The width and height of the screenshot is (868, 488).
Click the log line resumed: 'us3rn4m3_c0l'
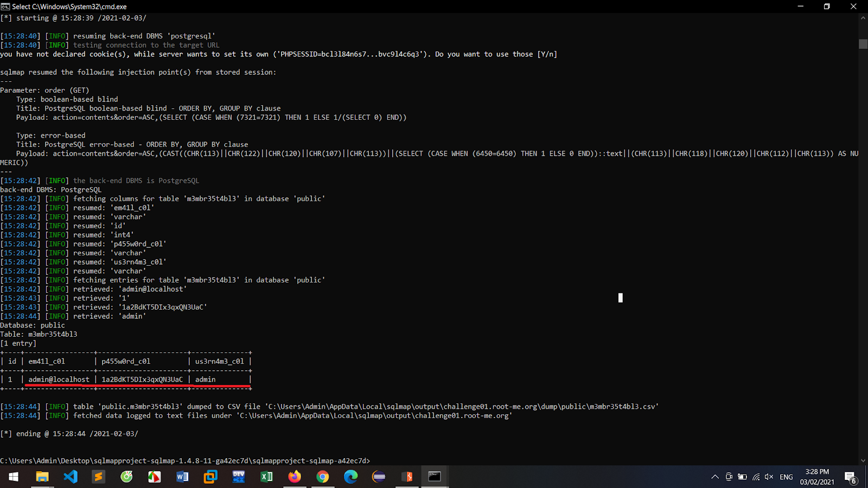84,262
